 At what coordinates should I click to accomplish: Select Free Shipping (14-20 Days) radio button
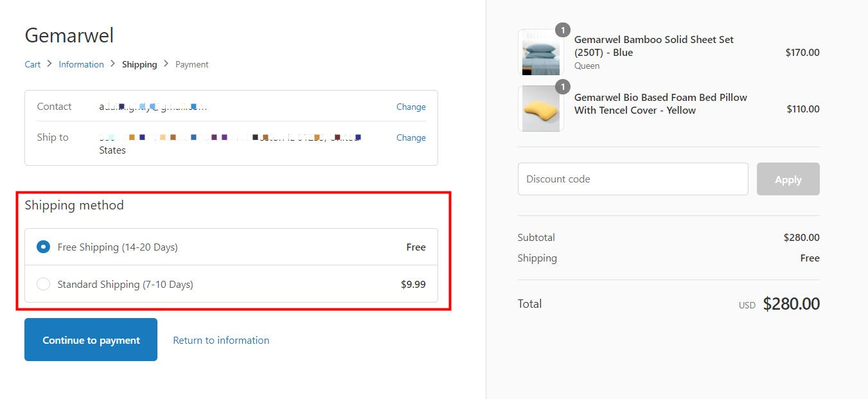point(43,247)
